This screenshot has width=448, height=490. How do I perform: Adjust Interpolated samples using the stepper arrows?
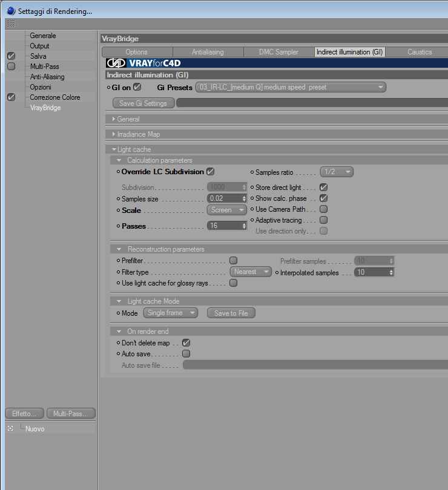click(391, 272)
